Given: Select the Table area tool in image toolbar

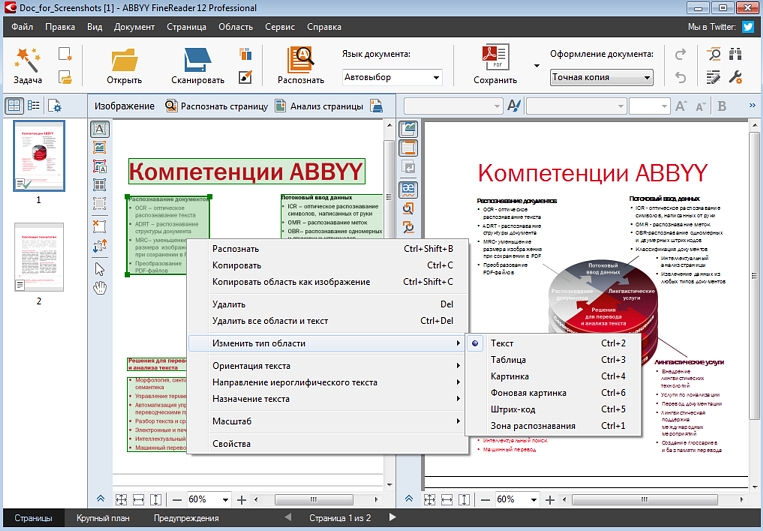Looking at the screenshot, I should click(x=99, y=184).
